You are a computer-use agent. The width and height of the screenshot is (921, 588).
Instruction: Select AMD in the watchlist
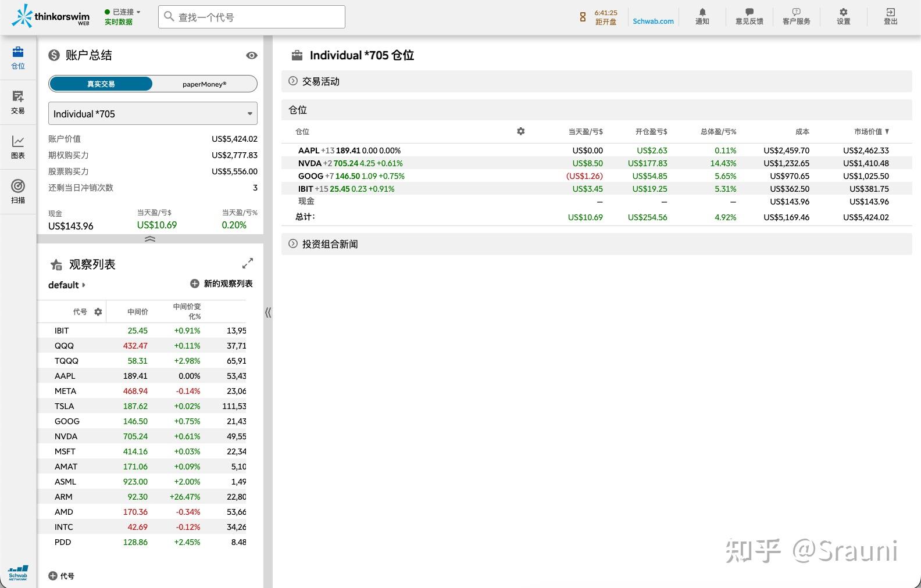coord(142,512)
